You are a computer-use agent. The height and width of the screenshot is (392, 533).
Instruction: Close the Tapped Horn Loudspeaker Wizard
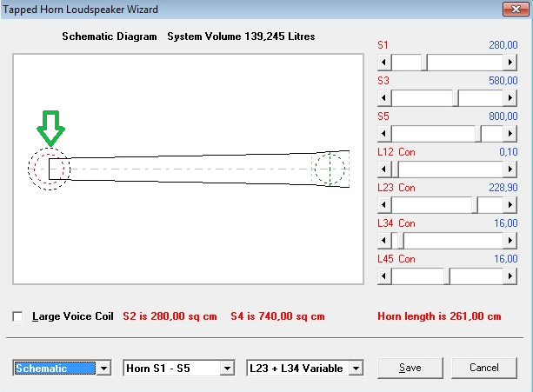pyautogui.click(x=516, y=10)
